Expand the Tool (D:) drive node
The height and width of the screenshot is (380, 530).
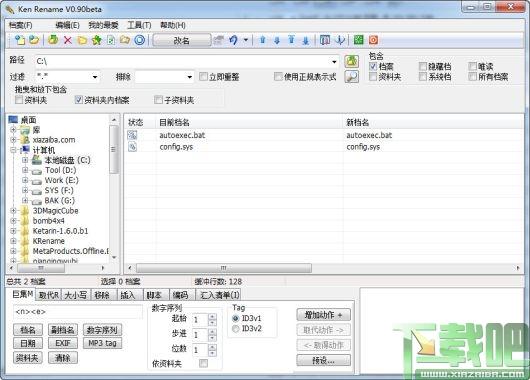pyautogui.click(x=25, y=170)
